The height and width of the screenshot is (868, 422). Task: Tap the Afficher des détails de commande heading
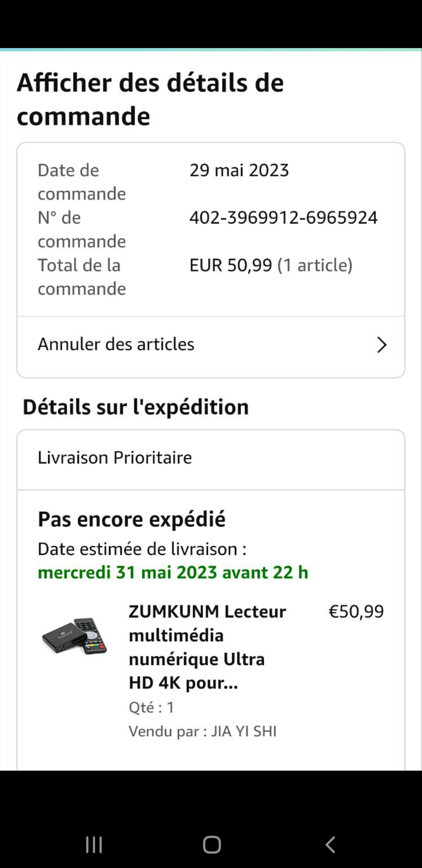coord(150,99)
